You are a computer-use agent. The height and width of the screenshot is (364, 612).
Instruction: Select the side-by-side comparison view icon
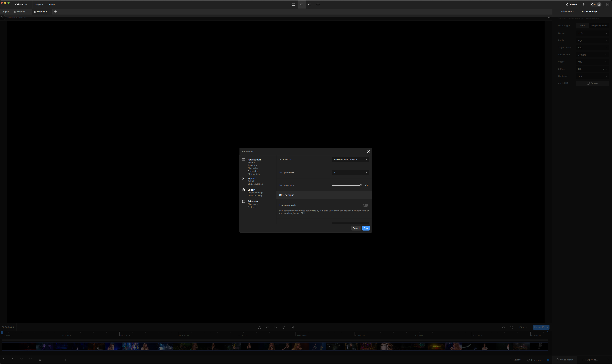click(x=318, y=4)
